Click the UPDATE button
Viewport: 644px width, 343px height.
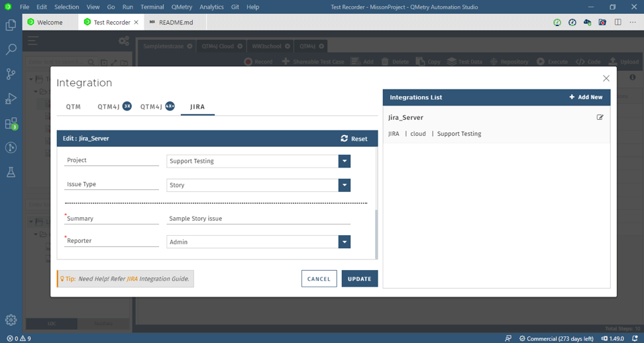(360, 279)
